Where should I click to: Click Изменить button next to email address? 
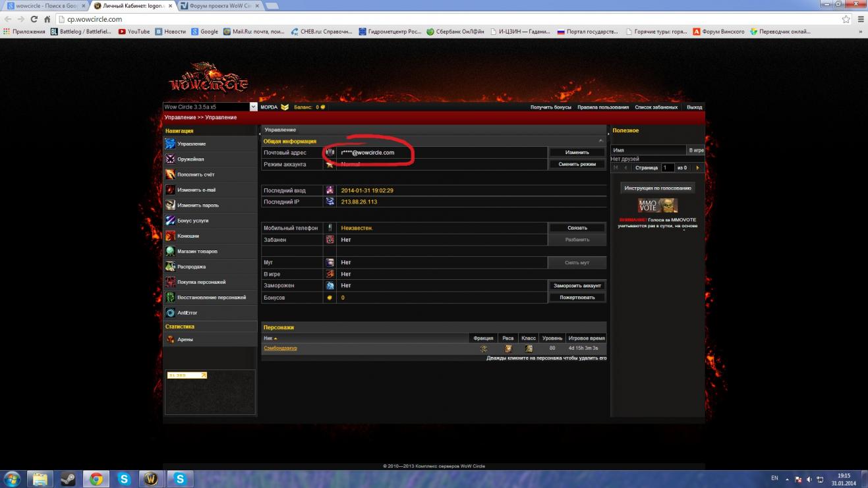click(x=577, y=153)
